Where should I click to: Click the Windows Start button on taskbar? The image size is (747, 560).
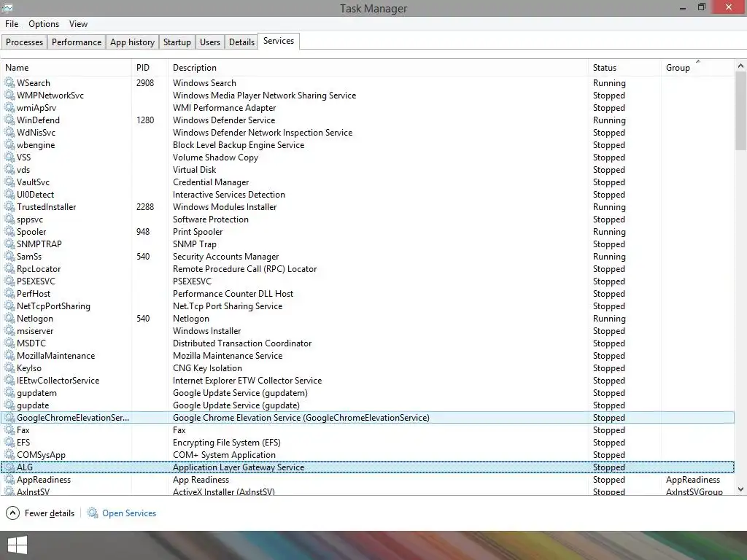[x=18, y=545]
